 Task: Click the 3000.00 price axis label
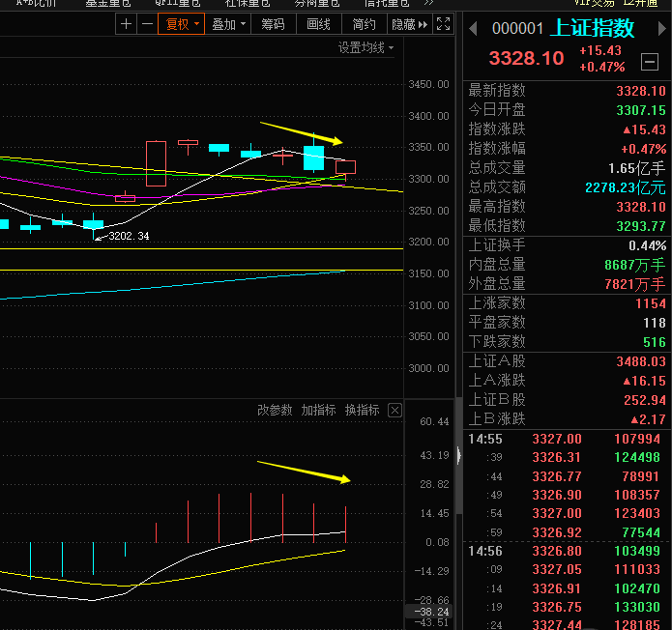pyautogui.click(x=428, y=368)
